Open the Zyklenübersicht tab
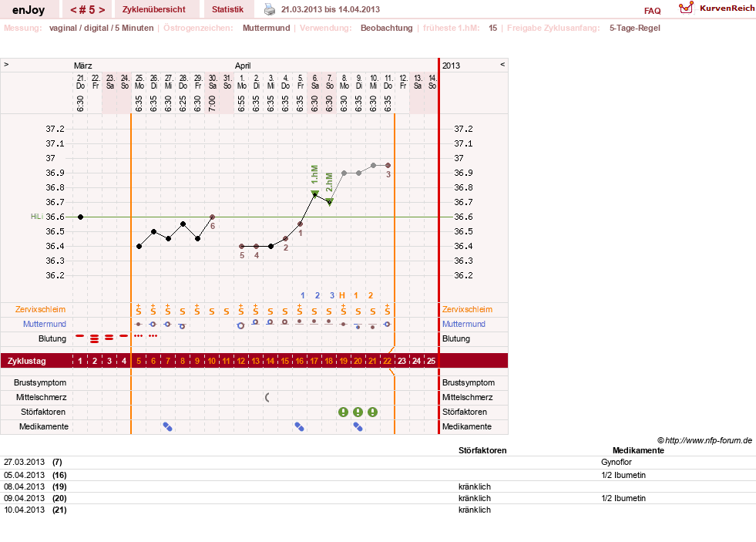Screen dimensions: 756x542 tap(154, 9)
